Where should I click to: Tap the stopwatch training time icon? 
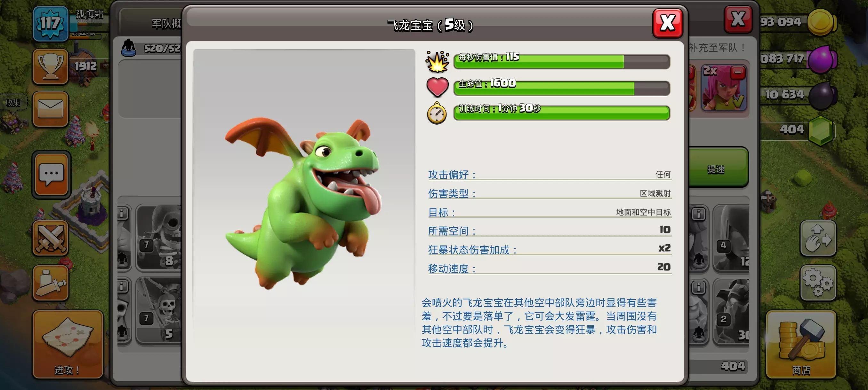coord(437,113)
